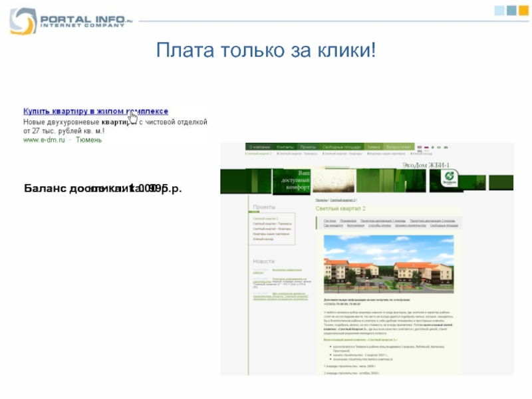Click 'Южный каскад' in the sub-navigation row
This screenshot has width=532, height=399.
coord(422,154)
